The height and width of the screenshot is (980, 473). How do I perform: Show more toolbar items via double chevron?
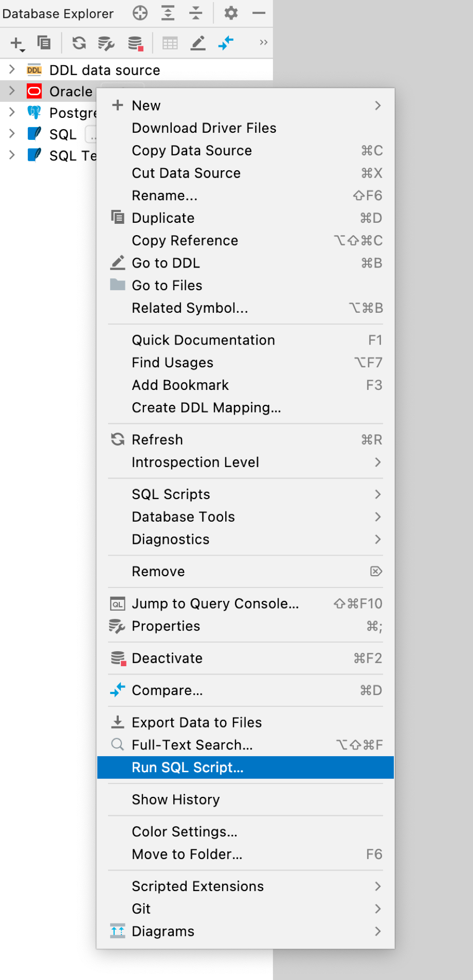(263, 42)
